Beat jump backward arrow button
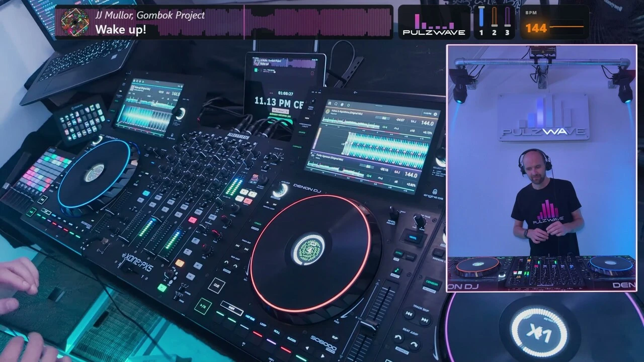This screenshot has width=644, height=362. click(x=399, y=338)
